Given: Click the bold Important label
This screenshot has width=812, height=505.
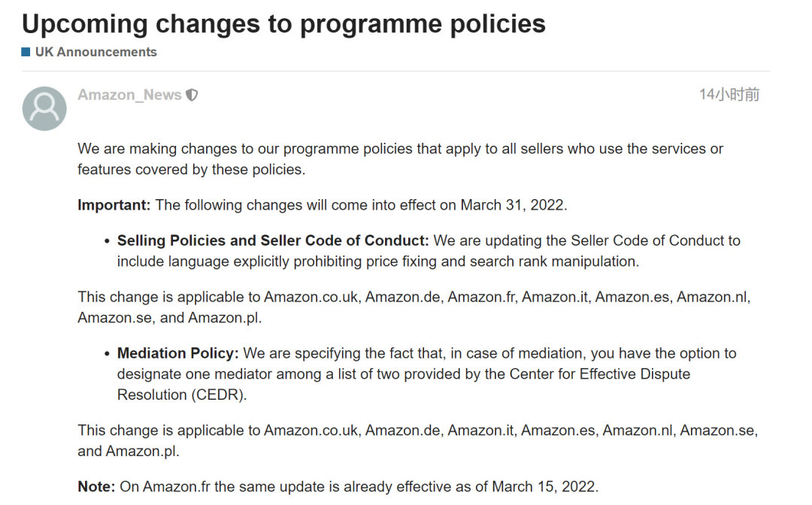Looking at the screenshot, I should click(x=114, y=205).
